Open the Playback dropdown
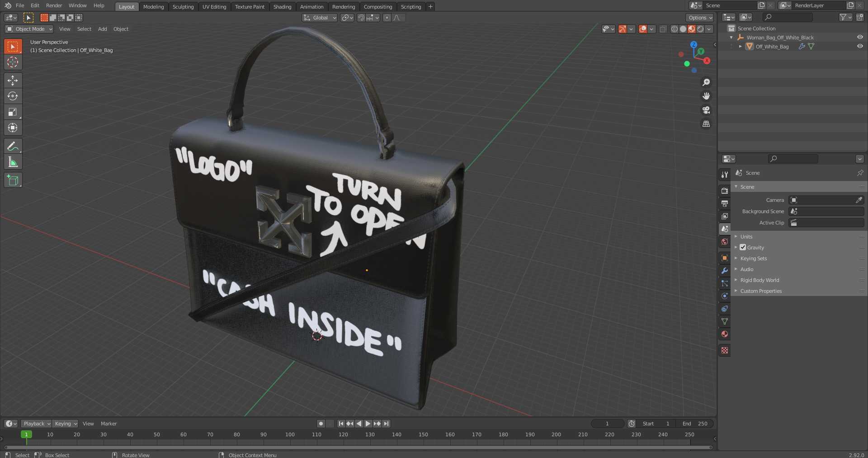868x458 pixels. pyautogui.click(x=36, y=424)
